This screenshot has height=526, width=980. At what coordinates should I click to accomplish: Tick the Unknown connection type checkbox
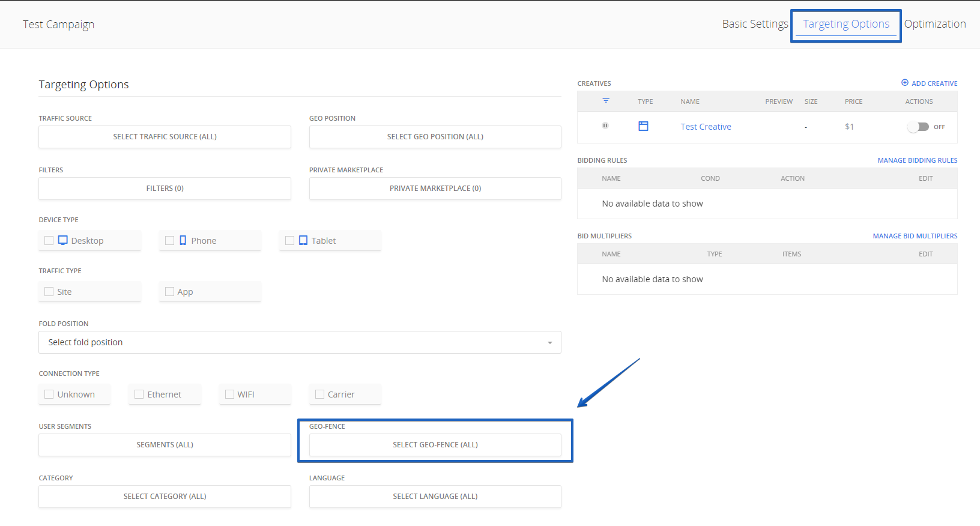49,394
